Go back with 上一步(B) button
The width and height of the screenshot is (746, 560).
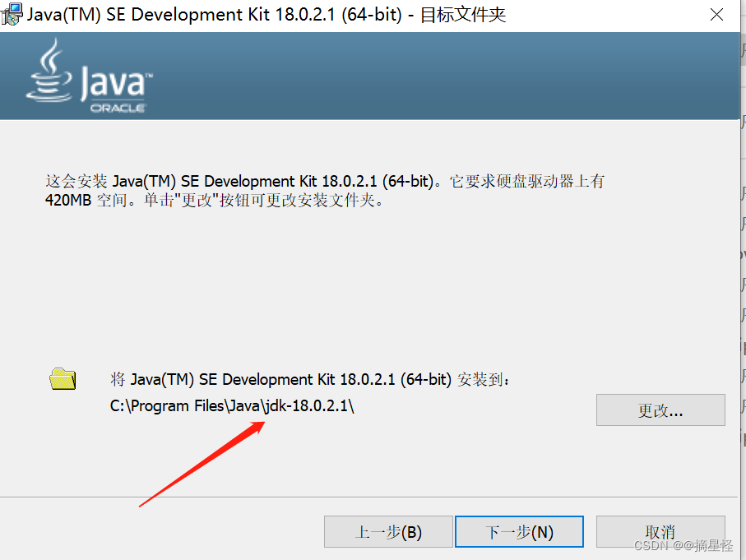click(x=388, y=531)
